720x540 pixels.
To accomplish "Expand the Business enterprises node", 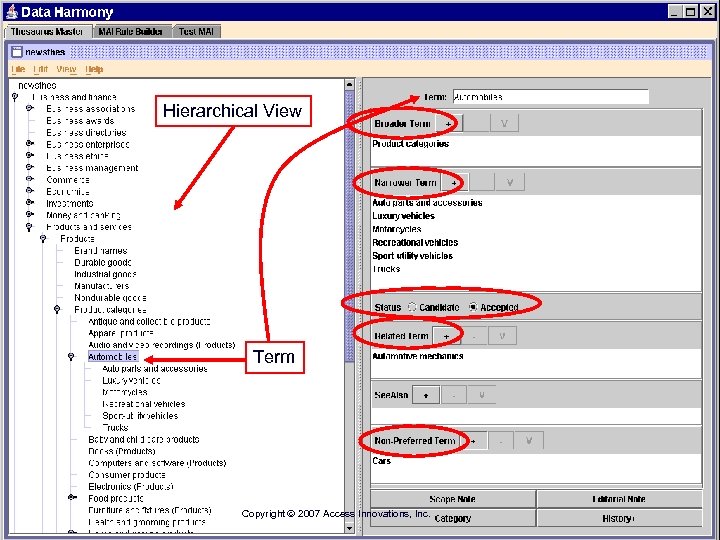I will point(30,144).
